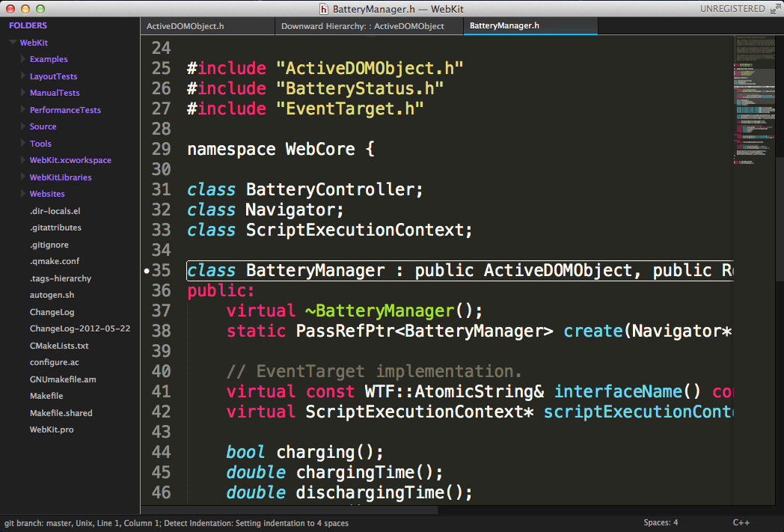Expand the WebKitLibraries folder arrow
Image resolution: width=784 pixels, height=532 pixels.
coord(23,177)
